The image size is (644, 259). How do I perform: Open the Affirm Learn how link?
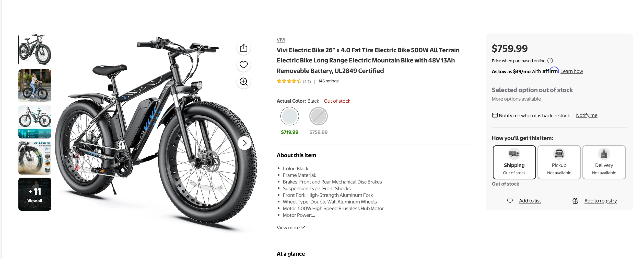[x=571, y=71]
